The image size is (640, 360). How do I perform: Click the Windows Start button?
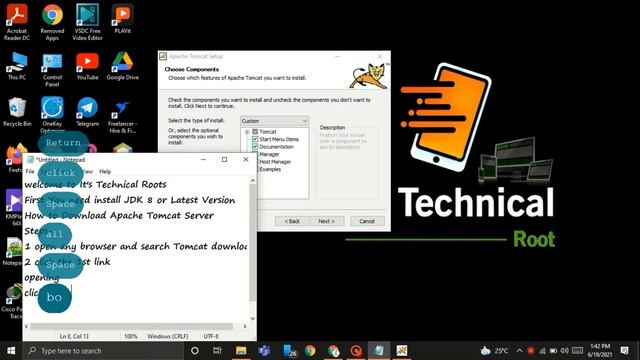click(11, 351)
